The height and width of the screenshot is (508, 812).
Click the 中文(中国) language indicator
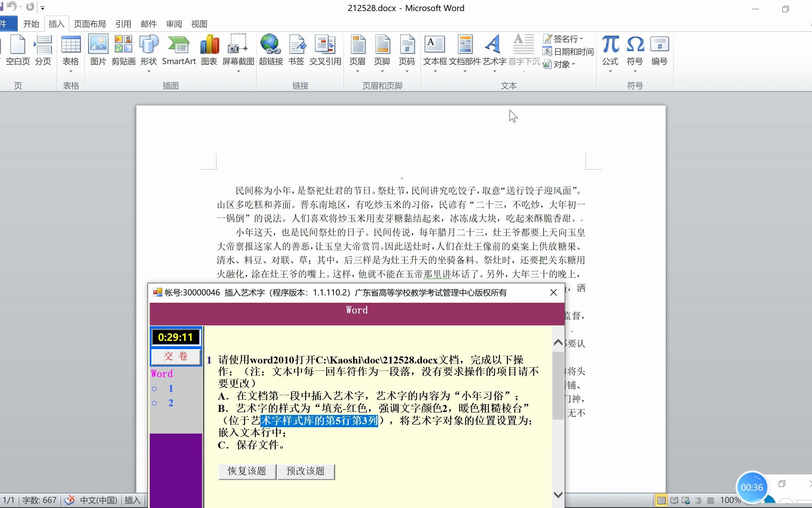[x=99, y=500]
